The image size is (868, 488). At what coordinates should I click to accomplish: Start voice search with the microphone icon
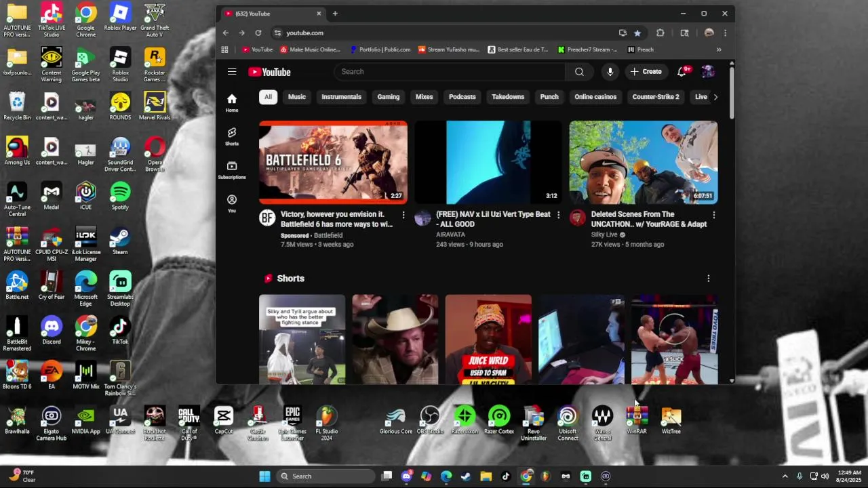(x=610, y=72)
